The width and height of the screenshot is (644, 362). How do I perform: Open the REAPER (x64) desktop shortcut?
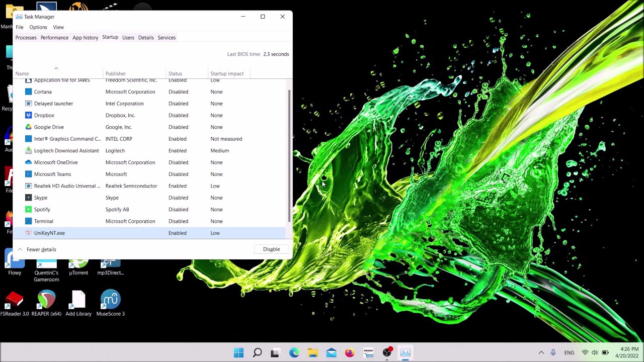pos(46,303)
